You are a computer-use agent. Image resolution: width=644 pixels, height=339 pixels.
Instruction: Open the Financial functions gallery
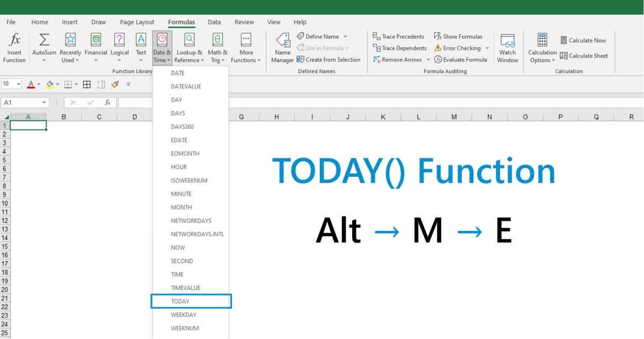(x=96, y=47)
